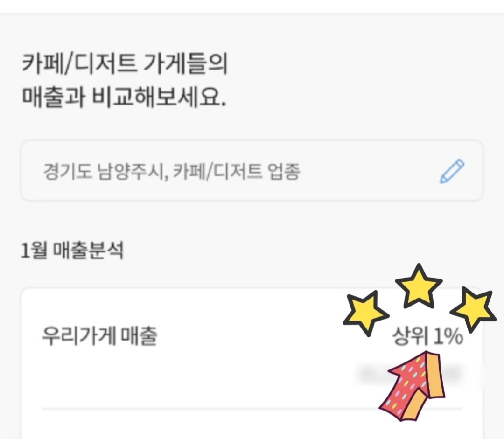The image size is (504, 439).
Task: Click the top middle yellow star
Action: [418, 285]
